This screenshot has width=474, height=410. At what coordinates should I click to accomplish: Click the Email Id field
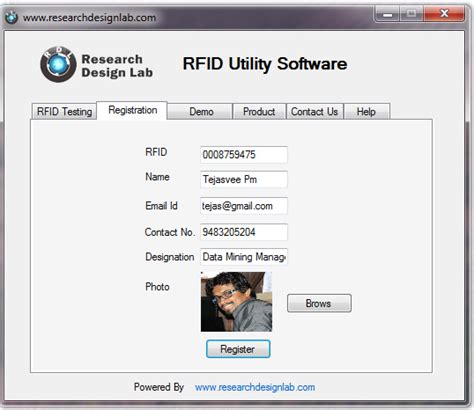tap(244, 206)
